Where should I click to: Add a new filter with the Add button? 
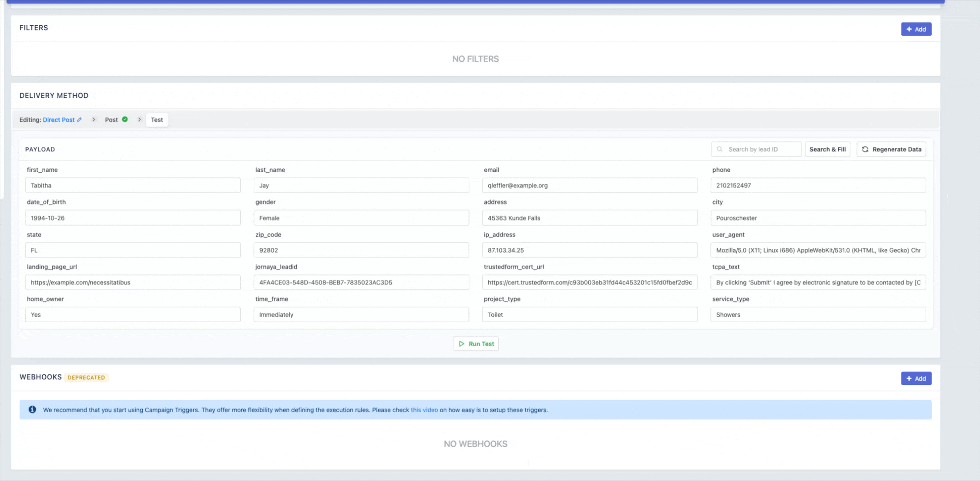(916, 29)
